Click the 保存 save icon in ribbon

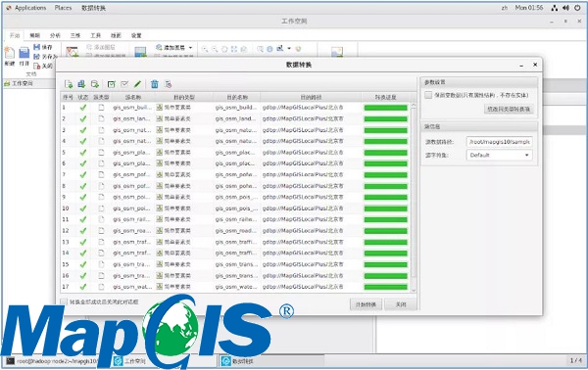[37, 47]
